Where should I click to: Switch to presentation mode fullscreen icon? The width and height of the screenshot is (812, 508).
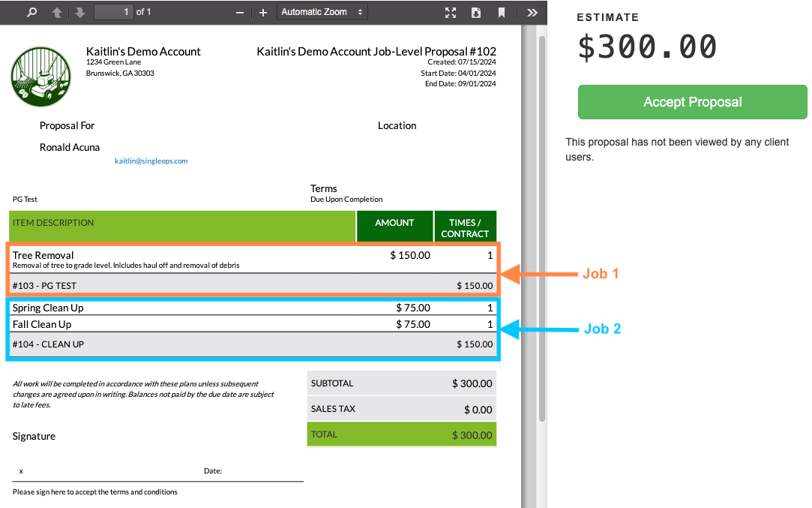pos(451,12)
